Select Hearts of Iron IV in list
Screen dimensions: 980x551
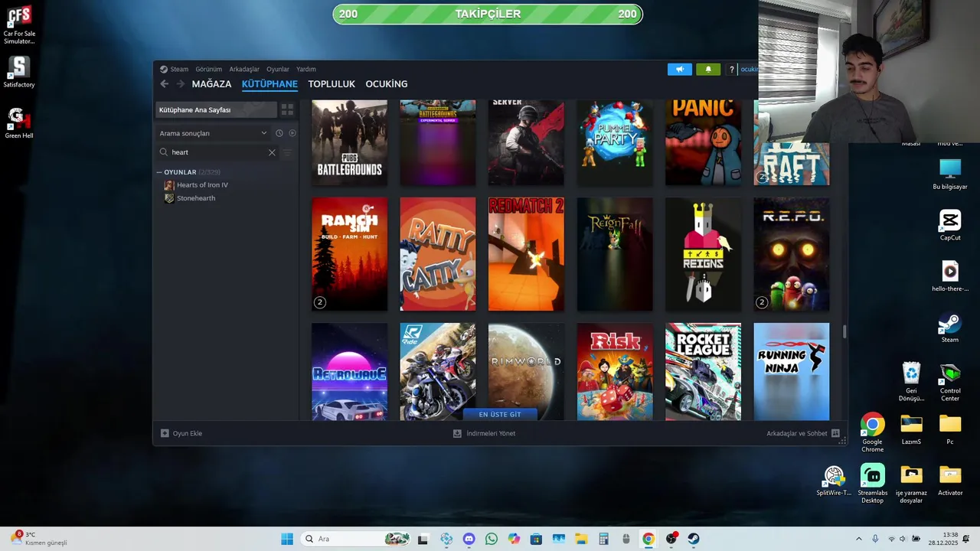coord(202,185)
